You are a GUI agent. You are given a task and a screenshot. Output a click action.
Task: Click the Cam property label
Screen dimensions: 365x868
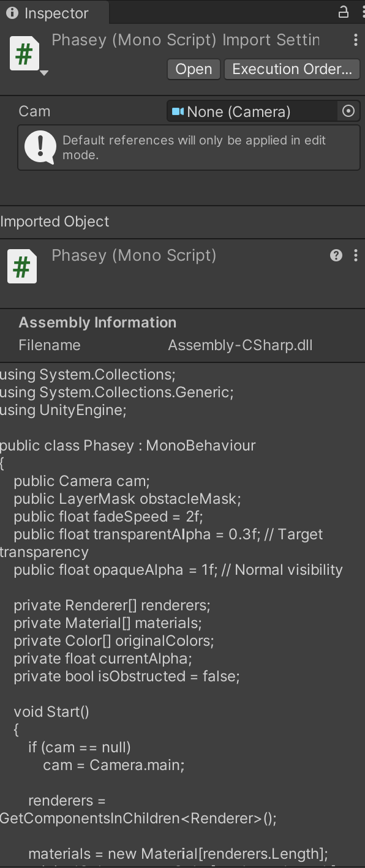(x=34, y=111)
